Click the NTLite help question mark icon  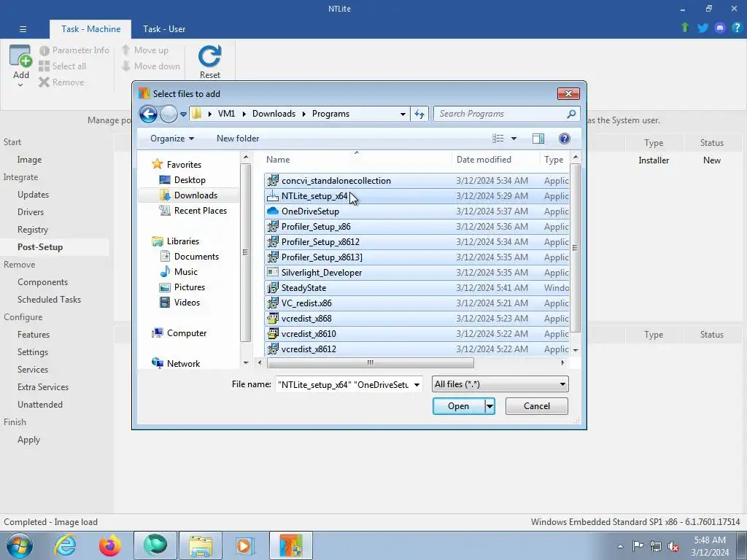coord(737,28)
